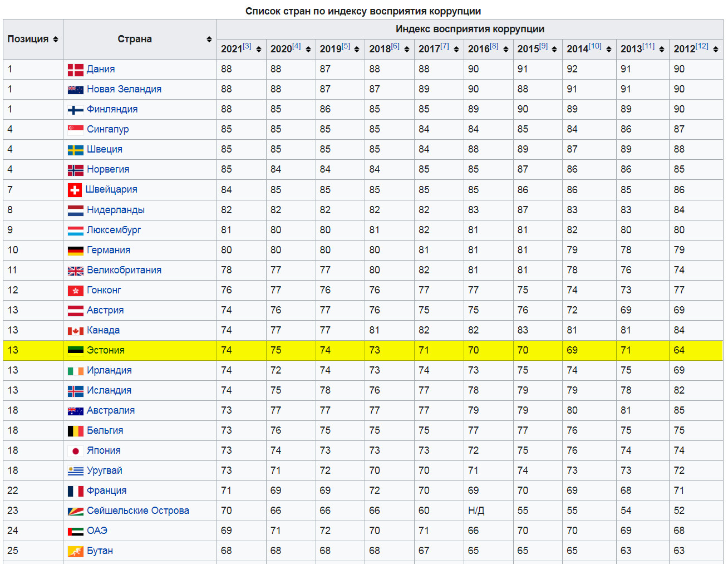Click position 22 in France row
Screen dimensions: 728x564
pos(13,491)
